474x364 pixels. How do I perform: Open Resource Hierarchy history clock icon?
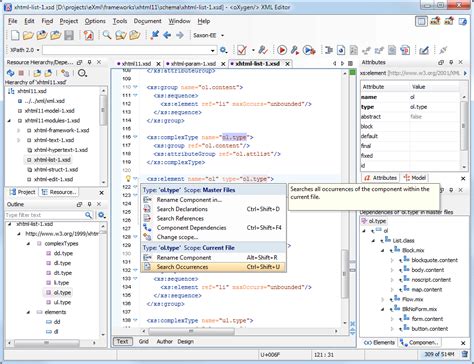[82, 73]
